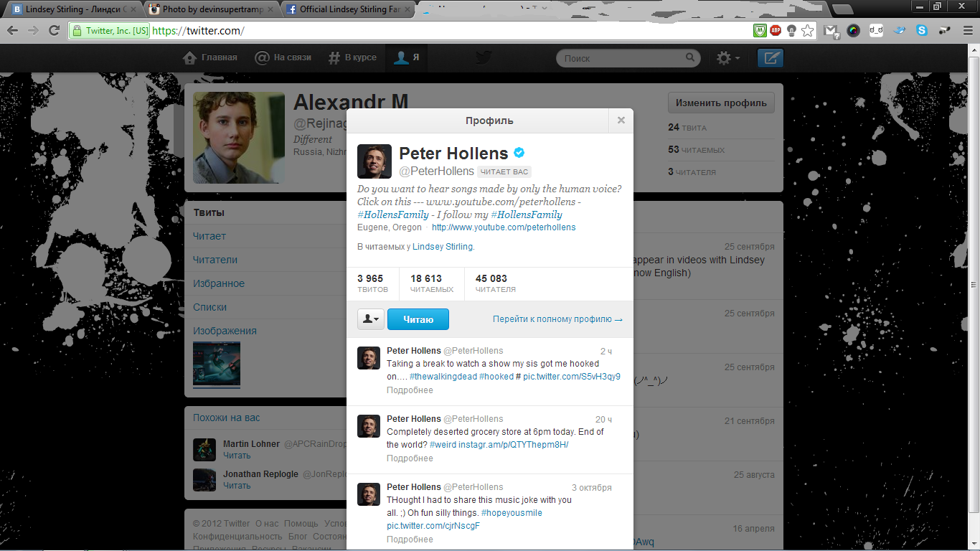The height and width of the screenshot is (551, 980).
Task: Open the В курсе discover tab
Action: click(352, 57)
